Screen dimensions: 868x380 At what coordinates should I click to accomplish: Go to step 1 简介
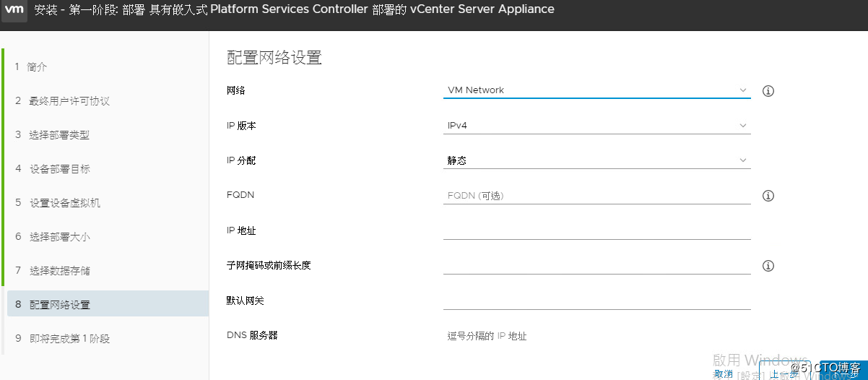pos(38,67)
